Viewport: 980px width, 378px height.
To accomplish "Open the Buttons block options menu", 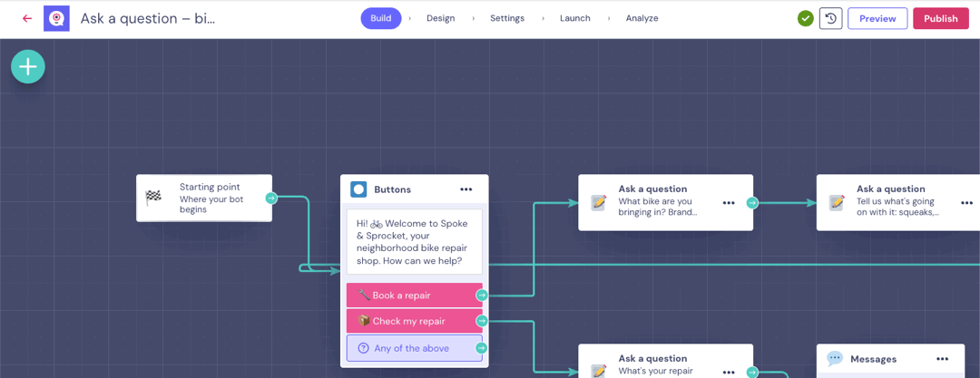I will [x=466, y=189].
